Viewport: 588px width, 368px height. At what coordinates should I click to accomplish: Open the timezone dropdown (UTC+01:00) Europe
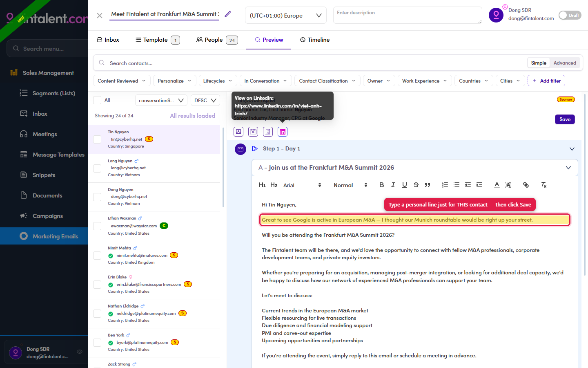pyautogui.click(x=286, y=16)
